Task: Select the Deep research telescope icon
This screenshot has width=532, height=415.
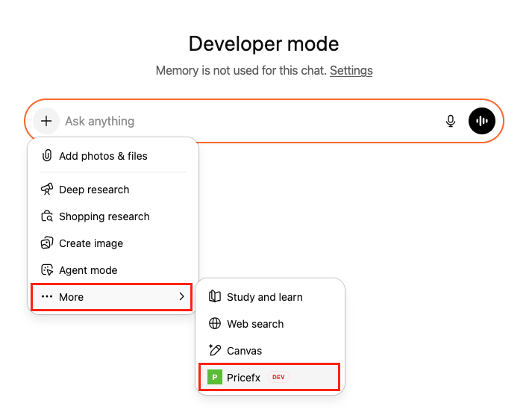Action: pos(47,190)
